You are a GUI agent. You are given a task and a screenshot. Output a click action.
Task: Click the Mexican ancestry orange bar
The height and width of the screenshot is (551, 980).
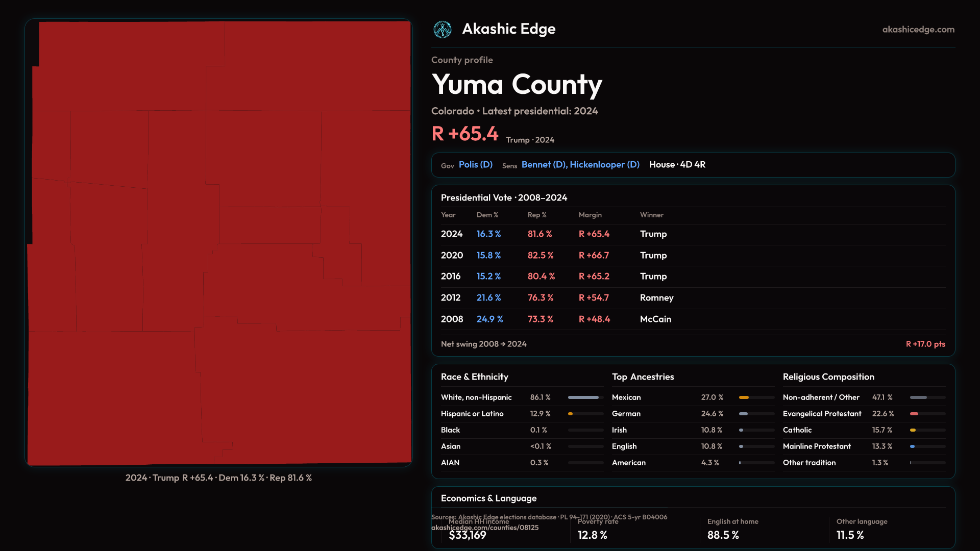(x=744, y=397)
